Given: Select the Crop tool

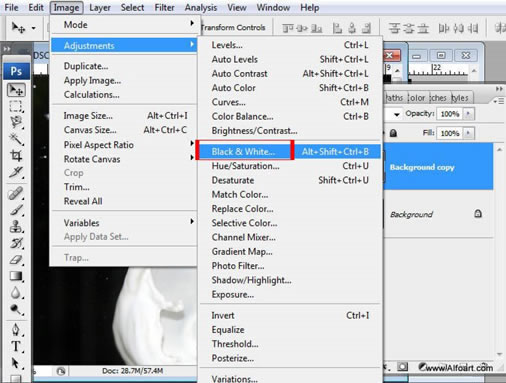Looking at the screenshot, I should click(x=16, y=156).
